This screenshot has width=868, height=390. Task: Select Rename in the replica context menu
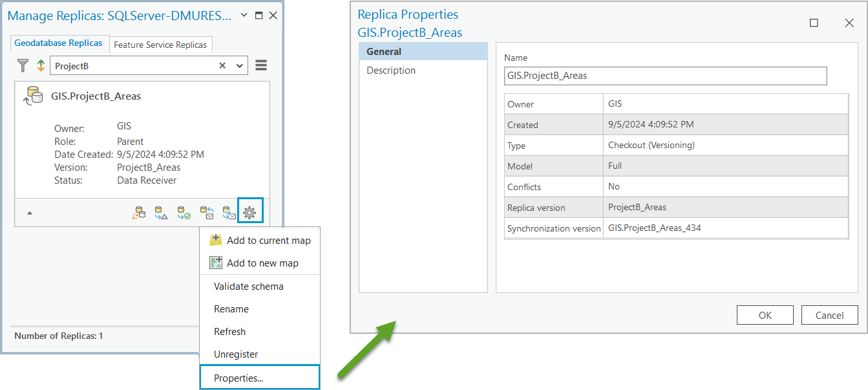coord(229,309)
